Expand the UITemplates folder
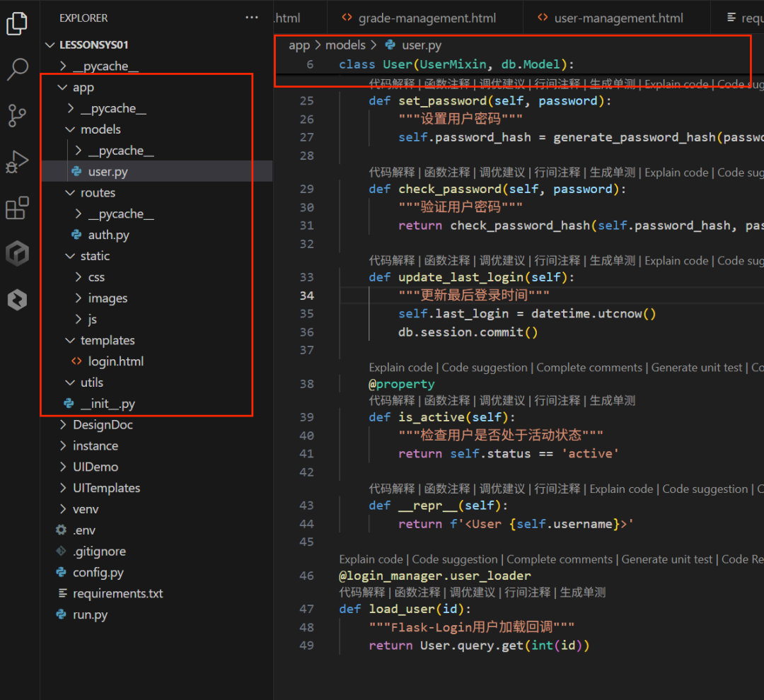 click(x=63, y=488)
